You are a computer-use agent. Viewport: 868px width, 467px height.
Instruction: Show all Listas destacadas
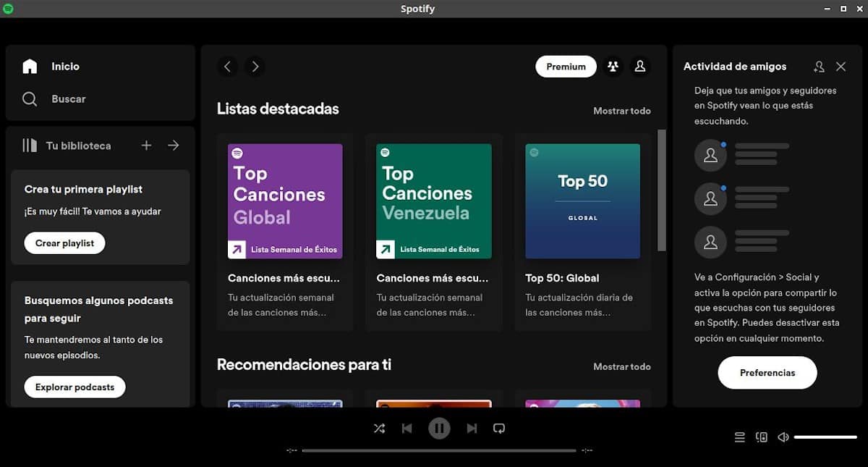tap(622, 111)
